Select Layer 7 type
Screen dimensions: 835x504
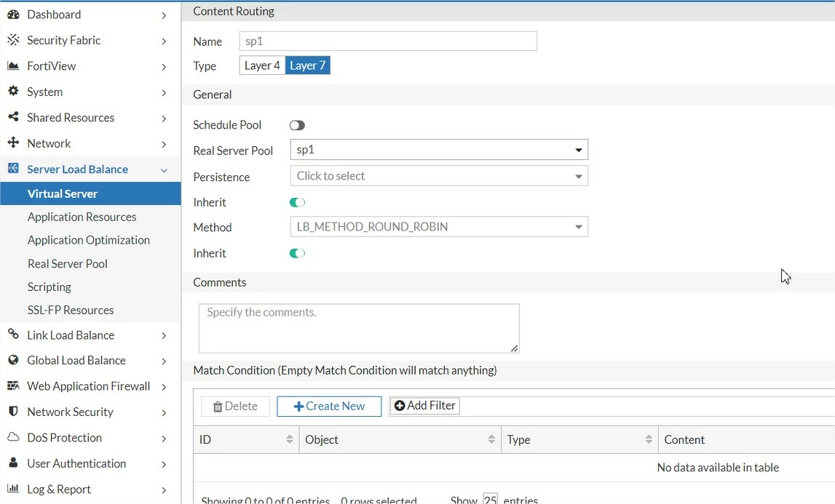pyautogui.click(x=308, y=65)
